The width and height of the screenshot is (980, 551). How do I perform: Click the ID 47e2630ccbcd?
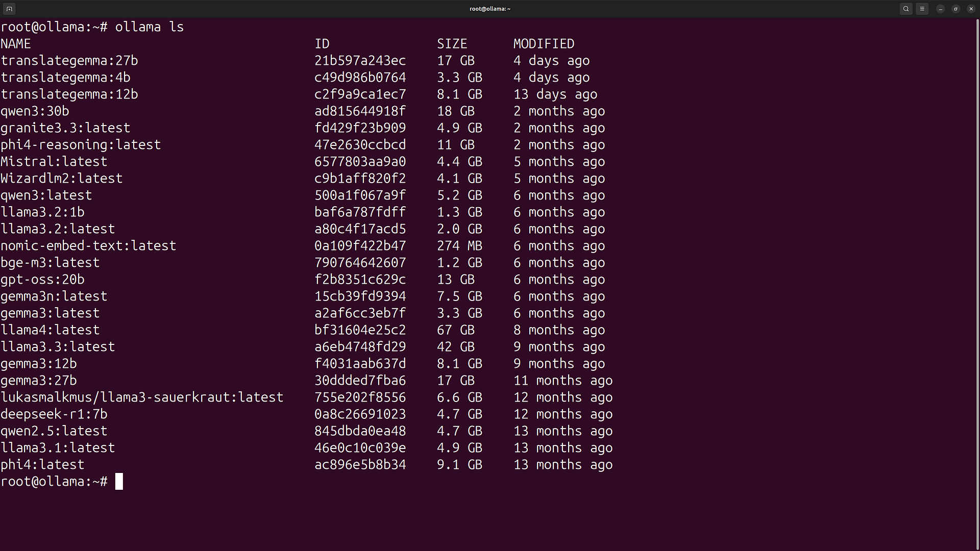pyautogui.click(x=360, y=145)
